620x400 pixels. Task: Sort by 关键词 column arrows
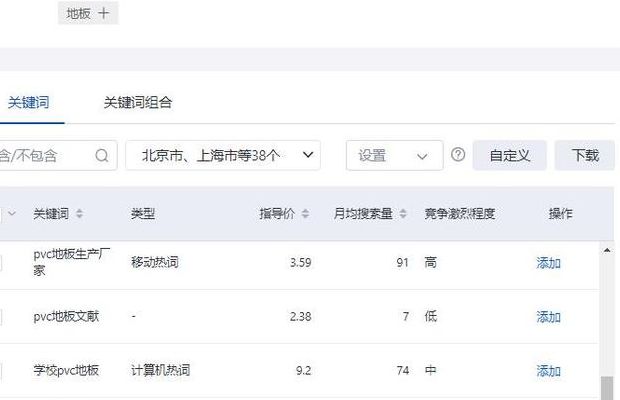click(x=79, y=214)
